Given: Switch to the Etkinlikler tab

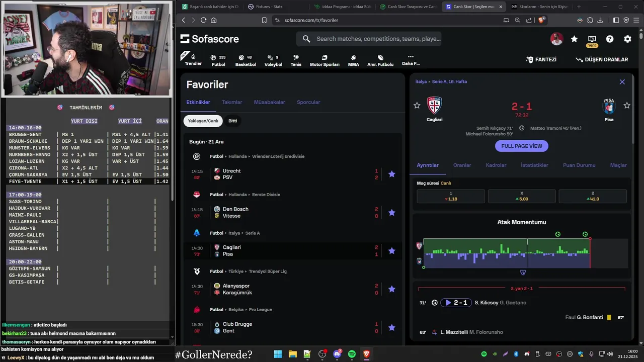Looking at the screenshot, I should (198, 102).
